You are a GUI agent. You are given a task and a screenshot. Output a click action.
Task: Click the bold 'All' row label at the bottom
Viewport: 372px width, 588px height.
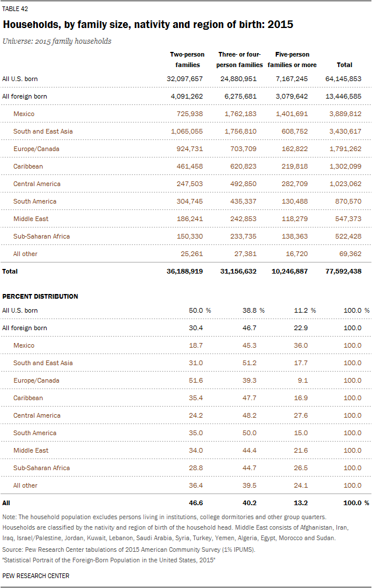6,502
